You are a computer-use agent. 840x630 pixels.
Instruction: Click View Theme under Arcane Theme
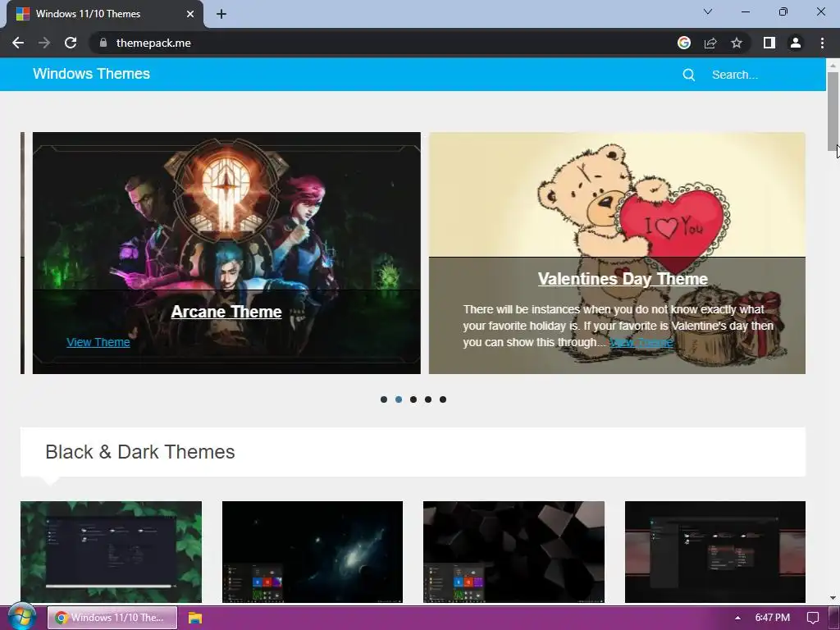pos(98,342)
